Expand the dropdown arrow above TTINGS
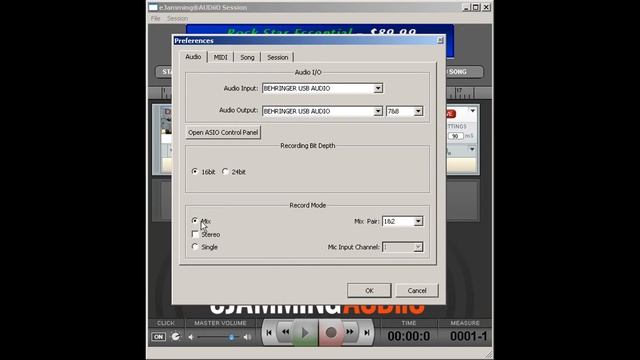The image size is (640, 360). point(472,111)
